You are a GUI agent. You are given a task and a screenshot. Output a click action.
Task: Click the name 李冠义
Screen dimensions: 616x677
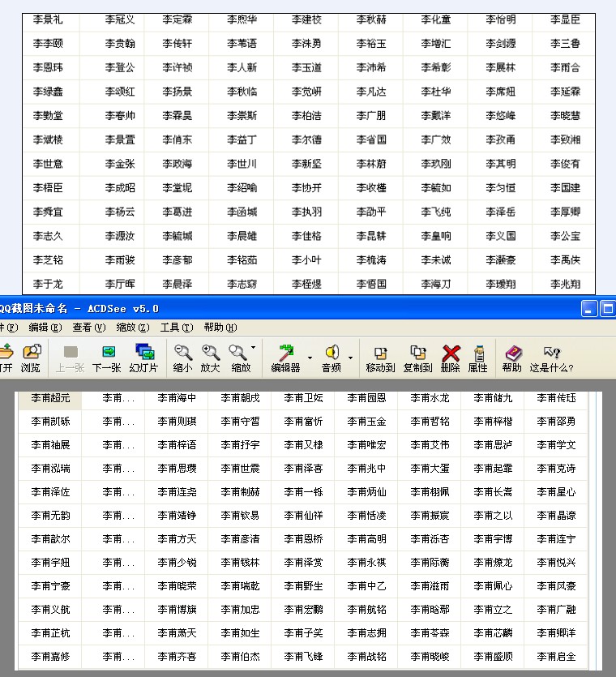(120, 19)
